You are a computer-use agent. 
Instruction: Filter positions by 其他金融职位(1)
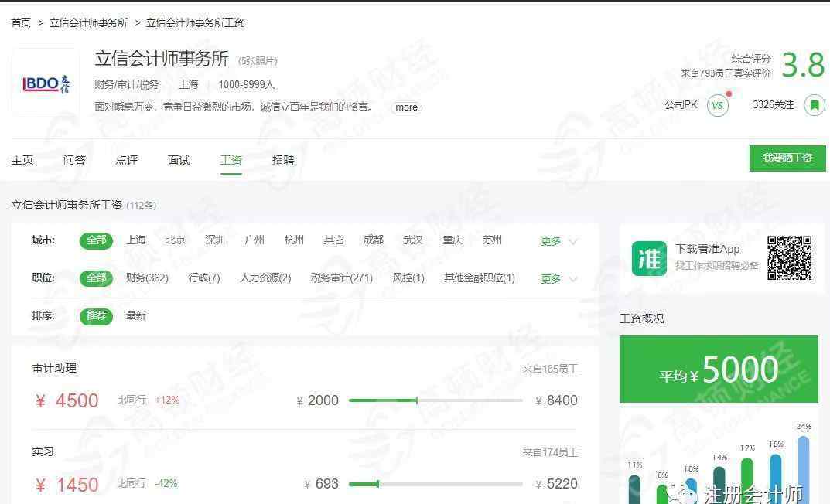point(479,278)
